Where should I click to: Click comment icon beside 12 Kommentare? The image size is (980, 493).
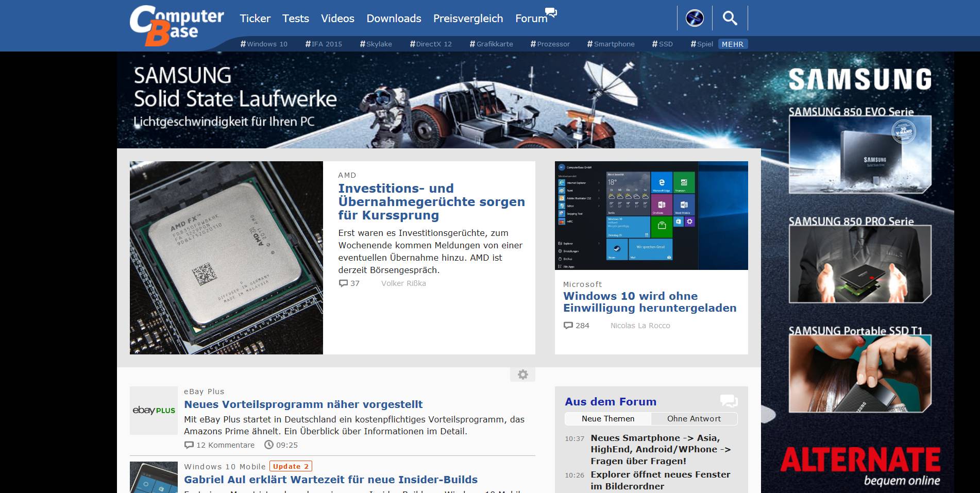coord(189,445)
